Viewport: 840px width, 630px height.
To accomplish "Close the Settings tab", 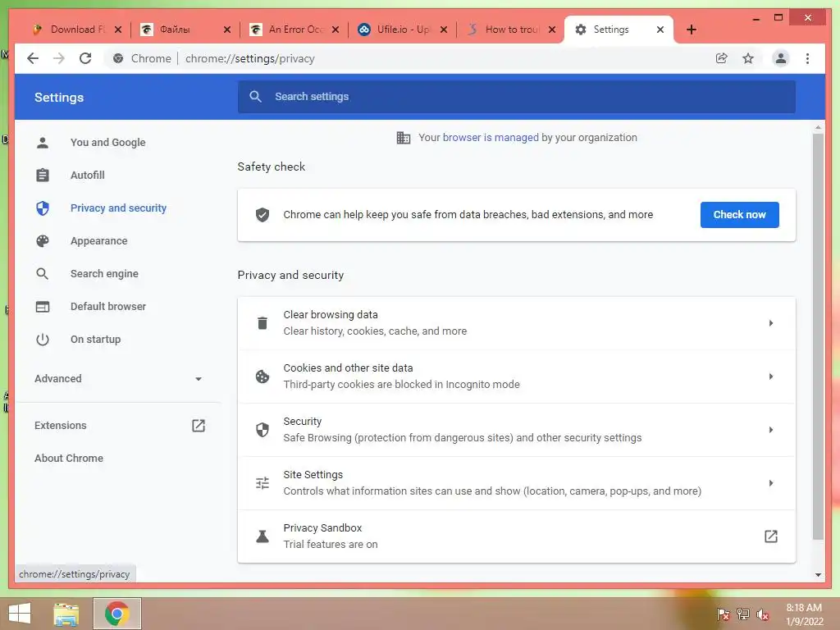I will coord(660,30).
